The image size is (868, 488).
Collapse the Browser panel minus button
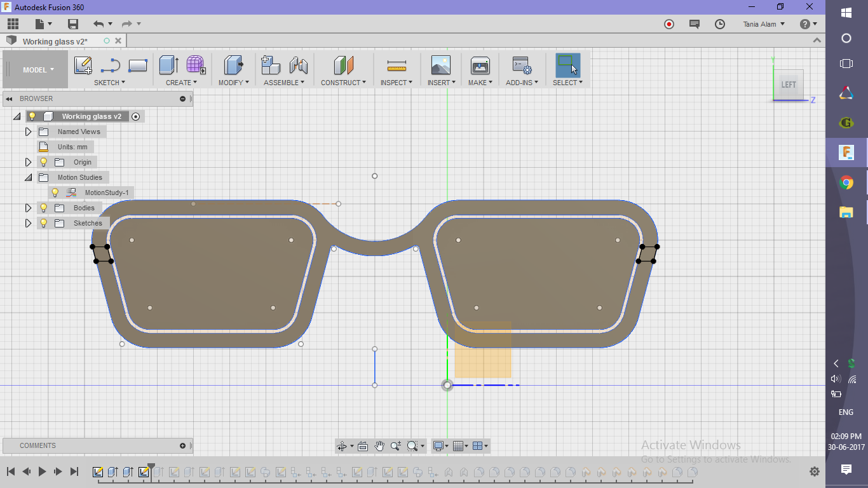pos(182,98)
